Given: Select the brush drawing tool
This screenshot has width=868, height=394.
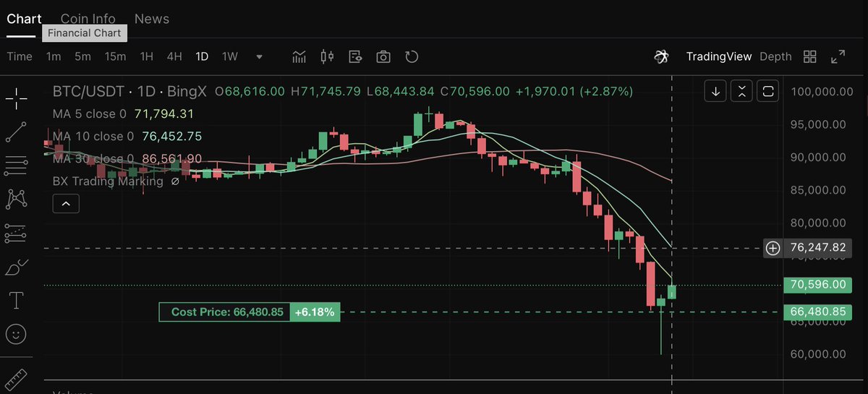Looking at the screenshot, I should click(16, 267).
